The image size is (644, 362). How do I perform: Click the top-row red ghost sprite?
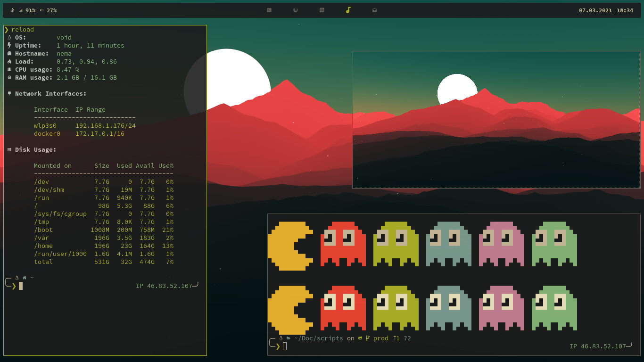343,244
